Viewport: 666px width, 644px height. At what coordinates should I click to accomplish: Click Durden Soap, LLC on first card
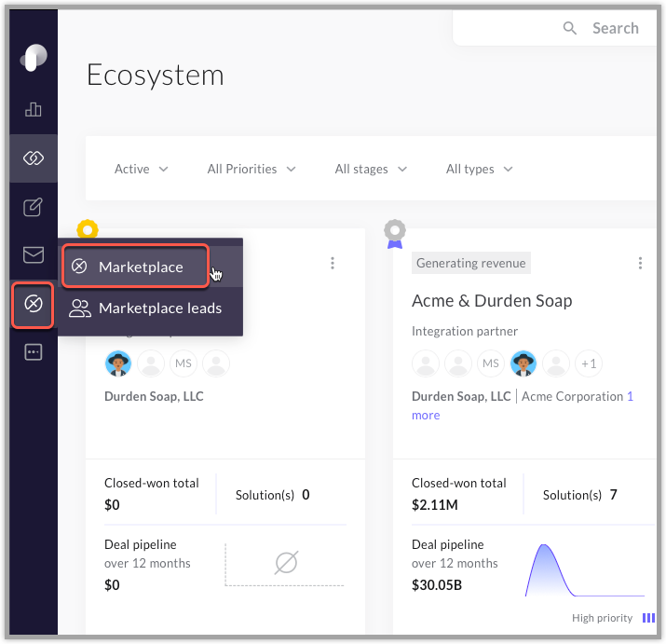tap(155, 396)
